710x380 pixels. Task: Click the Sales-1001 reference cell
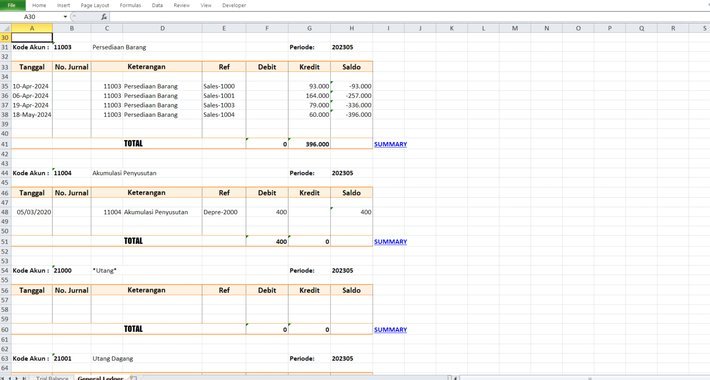224,96
